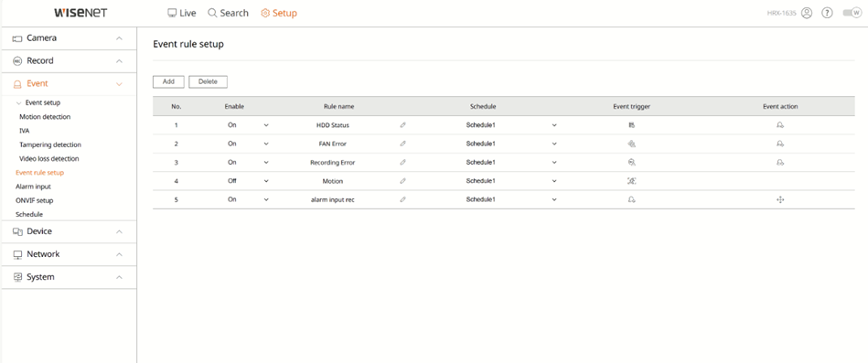Edit the HDD Status rule name pencil icon

pyautogui.click(x=402, y=125)
